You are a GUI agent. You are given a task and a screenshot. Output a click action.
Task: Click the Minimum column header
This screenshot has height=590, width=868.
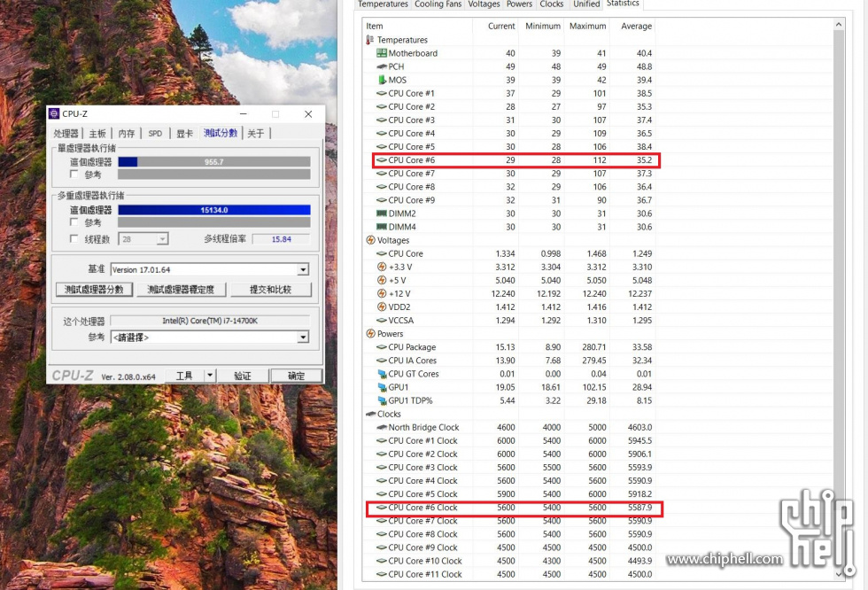coord(541,26)
